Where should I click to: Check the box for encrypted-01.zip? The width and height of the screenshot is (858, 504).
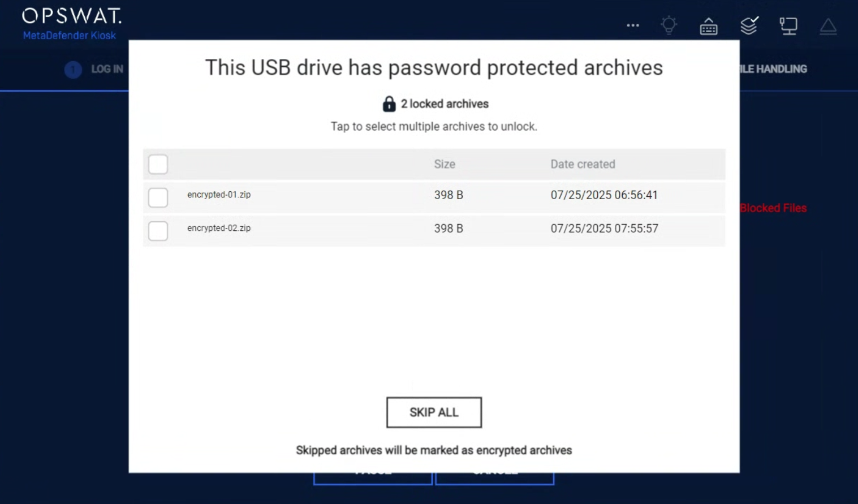pyautogui.click(x=158, y=197)
